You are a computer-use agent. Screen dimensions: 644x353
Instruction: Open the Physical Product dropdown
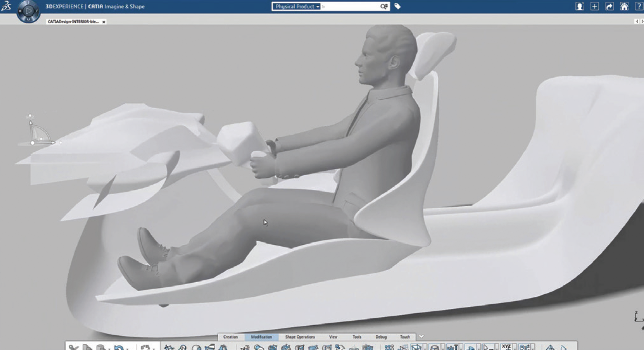click(296, 6)
